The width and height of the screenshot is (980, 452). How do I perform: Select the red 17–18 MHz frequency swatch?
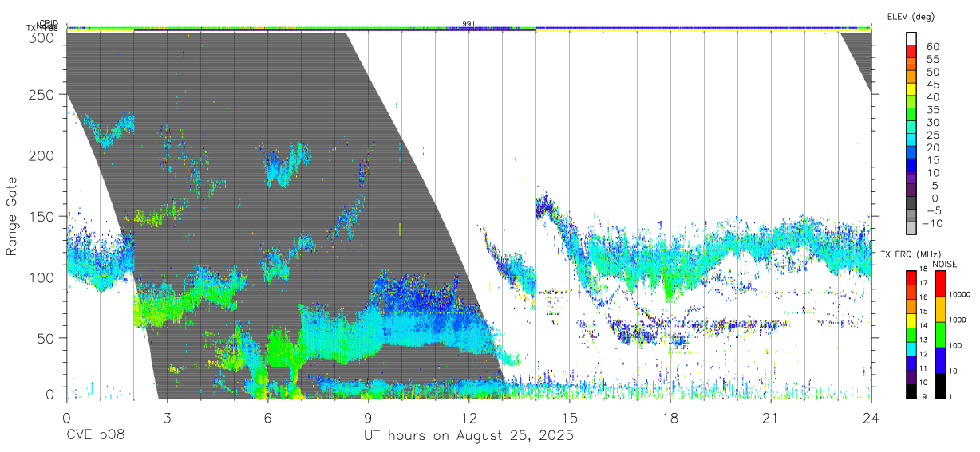click(x=912, y=277)
